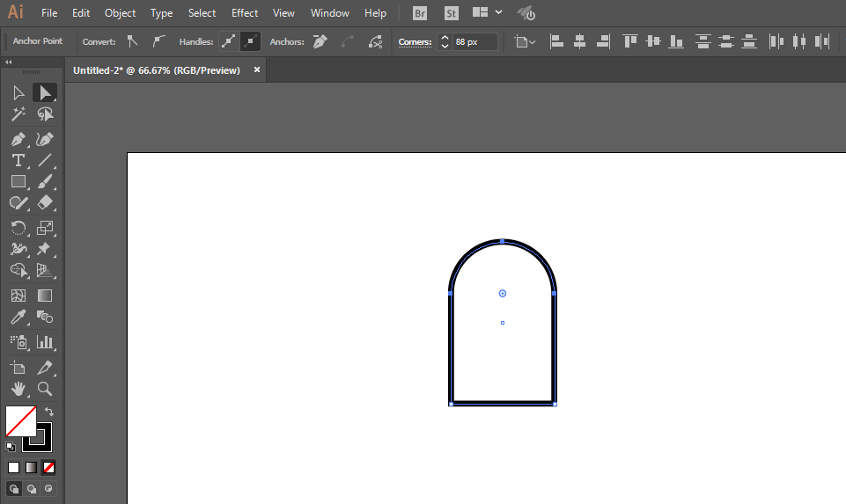This screenshot has height=504, width=846.
Task: Toggle show handles for multiple anchors
Action: (229, 41)
